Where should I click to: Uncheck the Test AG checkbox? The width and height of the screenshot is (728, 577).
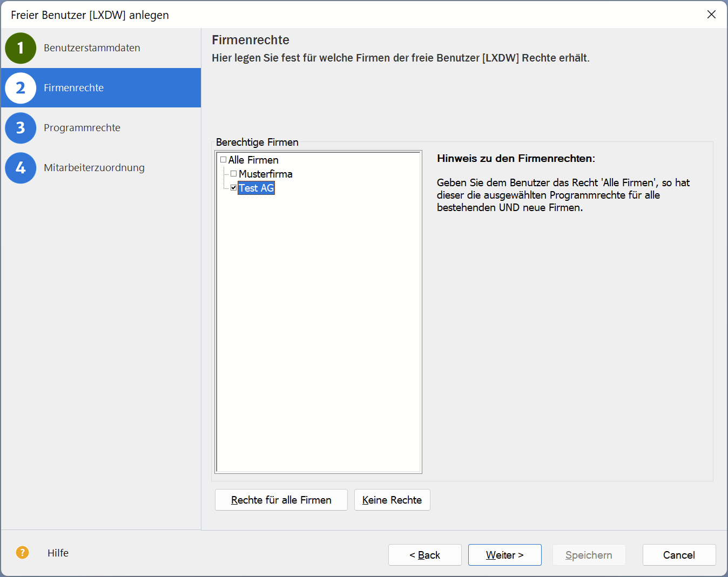(234, 188)
